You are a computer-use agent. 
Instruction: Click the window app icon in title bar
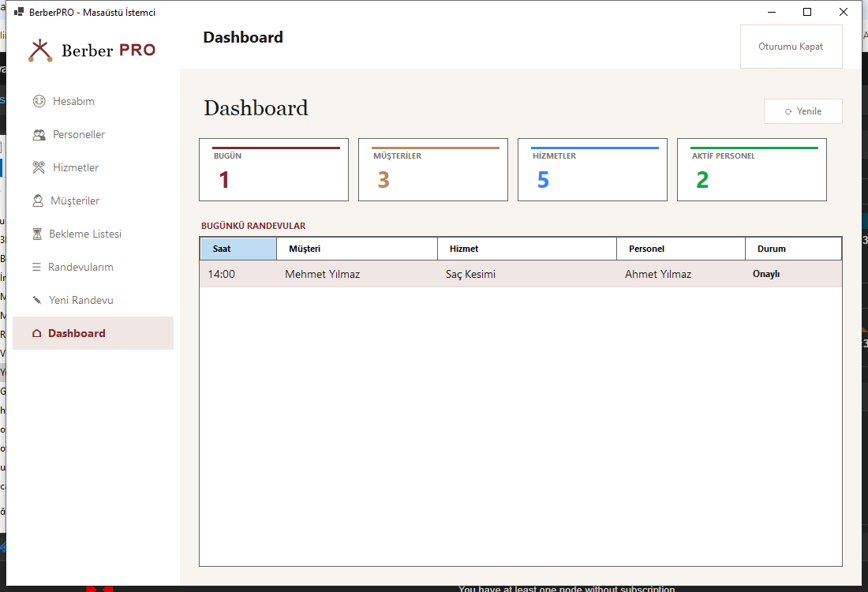[19, 12]
